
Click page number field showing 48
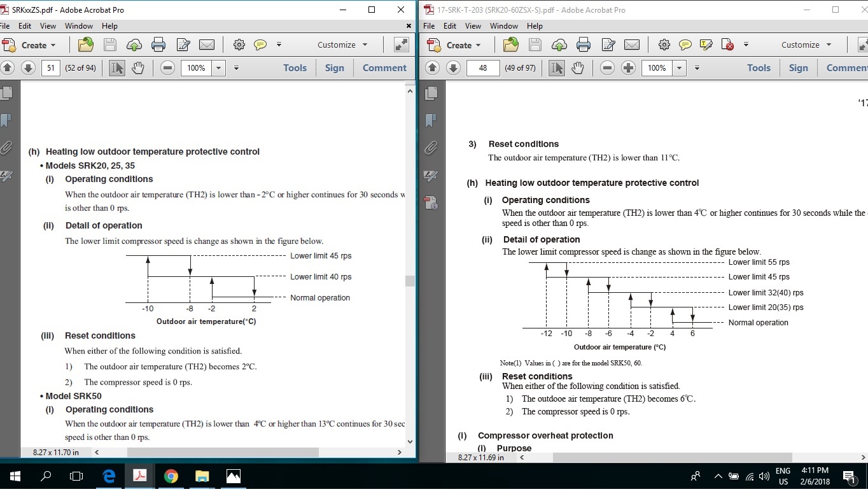[x=483, y=67]
